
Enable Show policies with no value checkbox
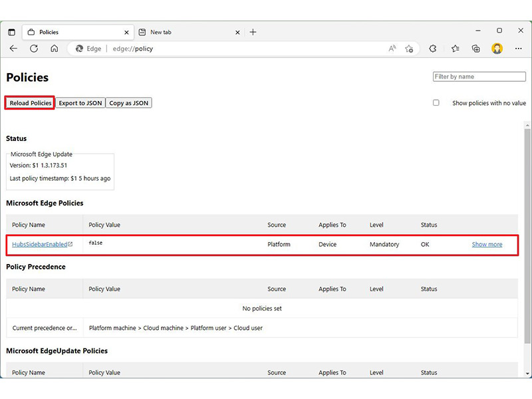[x=436, y=103]
